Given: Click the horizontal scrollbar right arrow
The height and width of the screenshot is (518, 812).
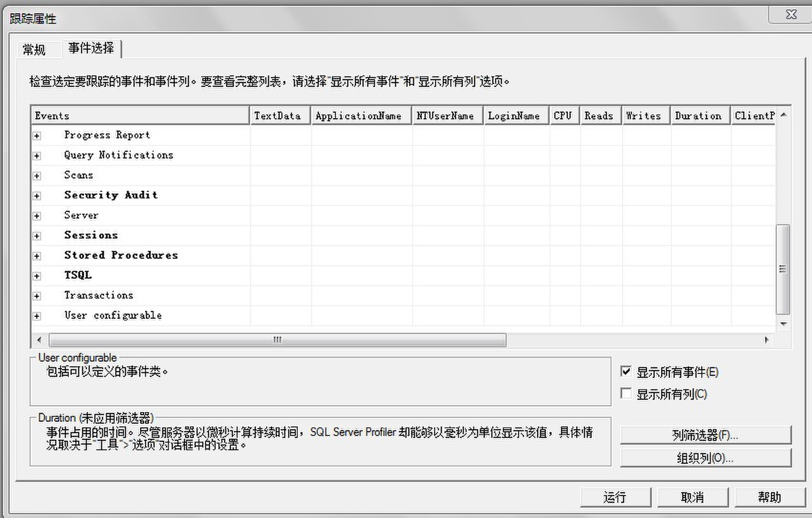Looking at the screenshot, I should (767, 340).
